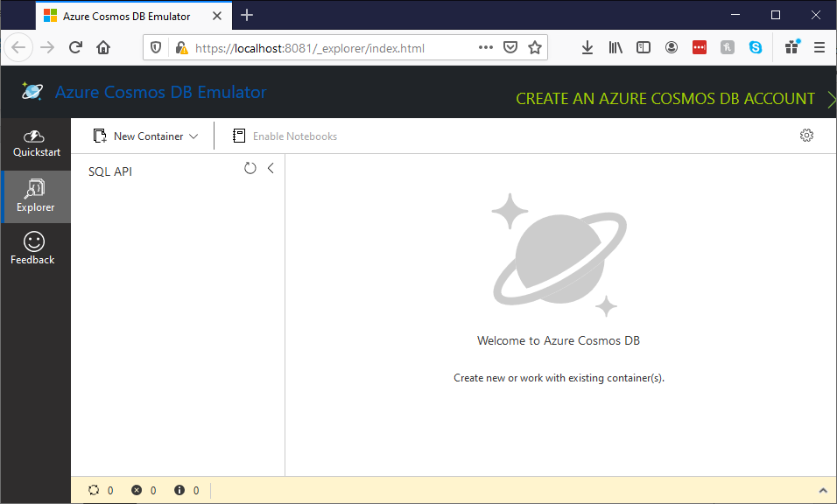The width and height of the screenshot is (837, 504).
Task: Open the Firefox hamburger menu
Action: pos(819,47)
